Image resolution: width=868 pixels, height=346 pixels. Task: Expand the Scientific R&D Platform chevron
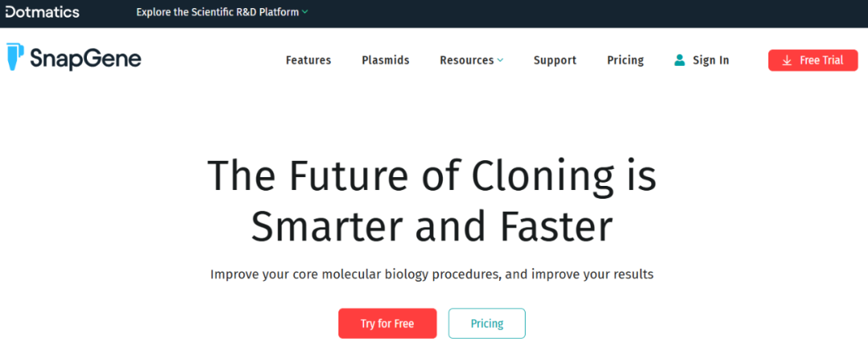305,12
